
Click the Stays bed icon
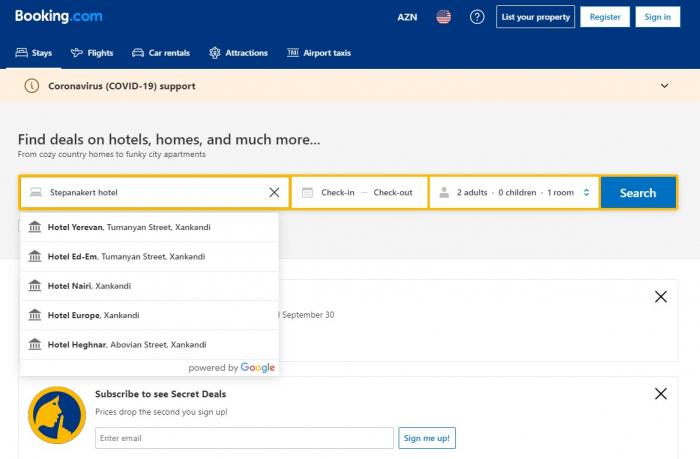point(21,53)
